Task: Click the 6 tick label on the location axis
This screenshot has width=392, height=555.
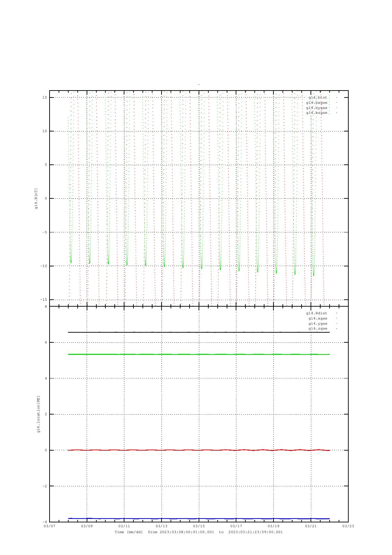Action: (x=46, y=342)
